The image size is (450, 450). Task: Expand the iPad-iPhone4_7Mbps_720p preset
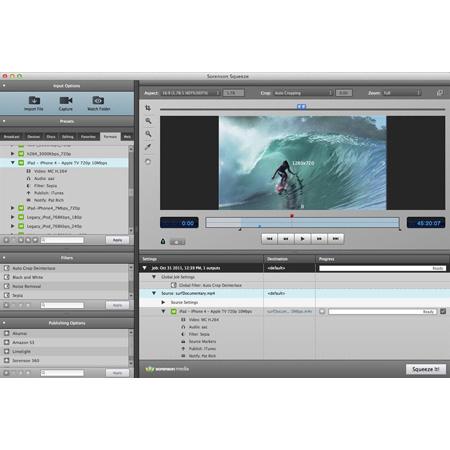(12, 208)
